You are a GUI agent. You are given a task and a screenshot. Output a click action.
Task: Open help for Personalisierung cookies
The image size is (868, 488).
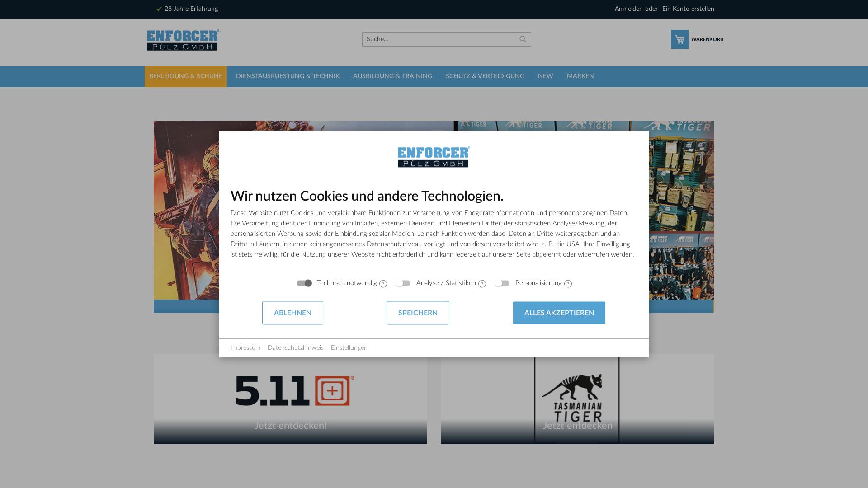(x=568, y=284)
